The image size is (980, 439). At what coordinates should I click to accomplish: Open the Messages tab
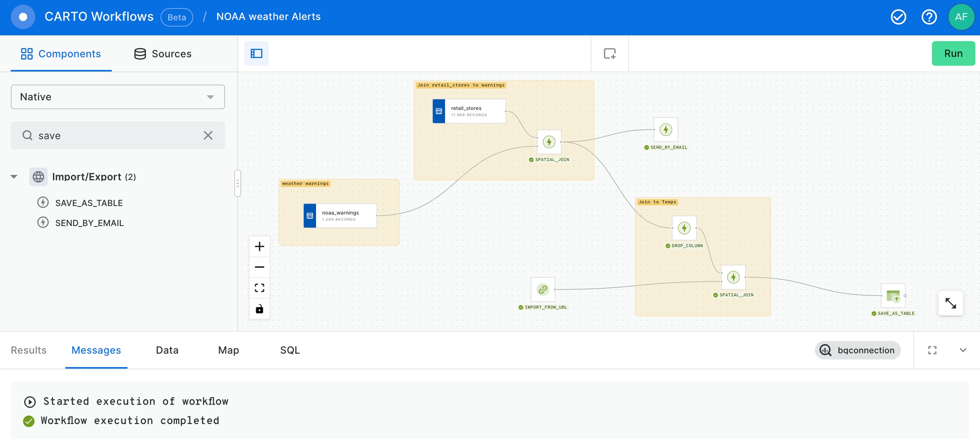(x=96, y=350)
